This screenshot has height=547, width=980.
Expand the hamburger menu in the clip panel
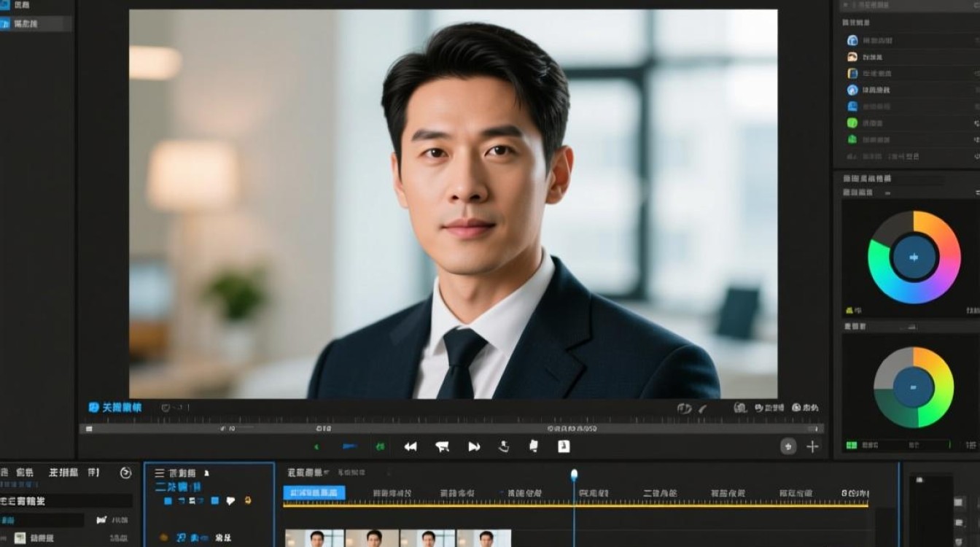point(159,473)
